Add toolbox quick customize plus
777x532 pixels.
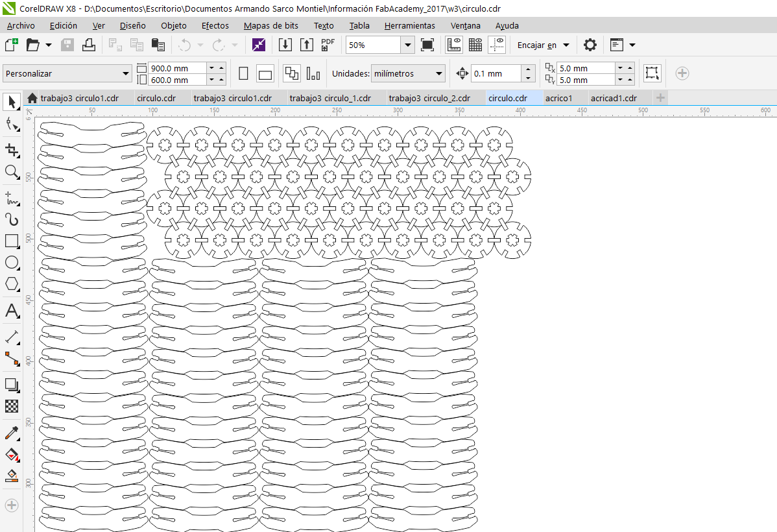click(x=12, y=505)
